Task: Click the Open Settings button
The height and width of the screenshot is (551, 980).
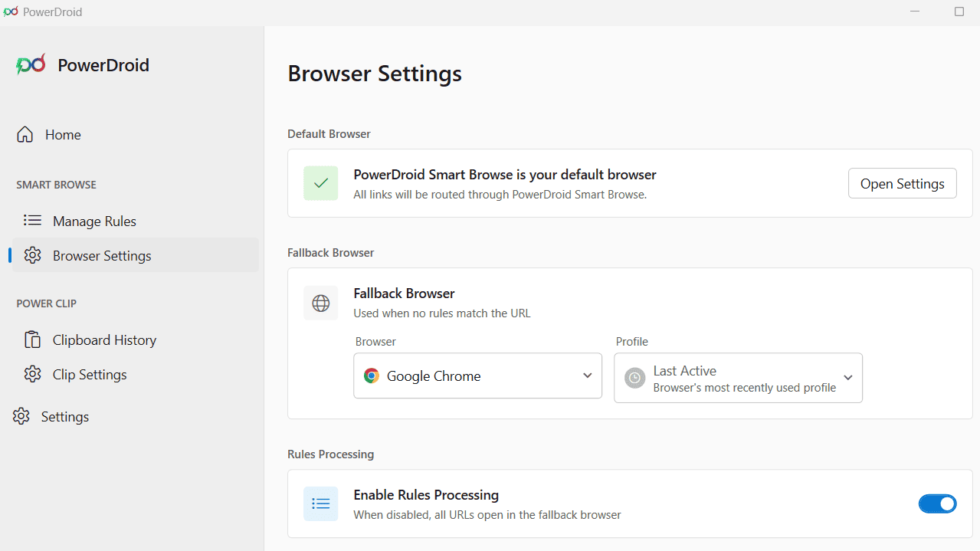Action: coord(902,183)
